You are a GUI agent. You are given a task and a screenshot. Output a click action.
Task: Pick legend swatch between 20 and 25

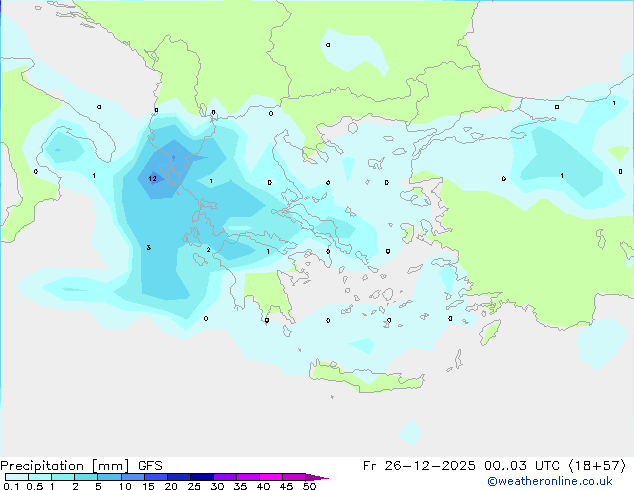(179, 477)
